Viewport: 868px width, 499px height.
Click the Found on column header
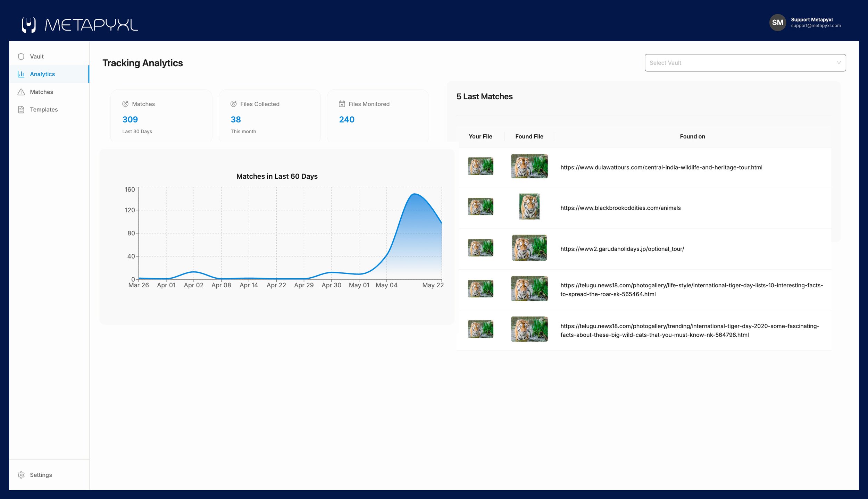click(692, 136)
